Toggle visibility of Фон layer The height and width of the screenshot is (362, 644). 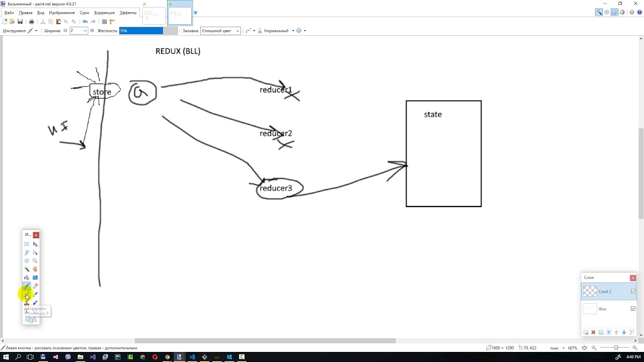click(x=633, y=309)
